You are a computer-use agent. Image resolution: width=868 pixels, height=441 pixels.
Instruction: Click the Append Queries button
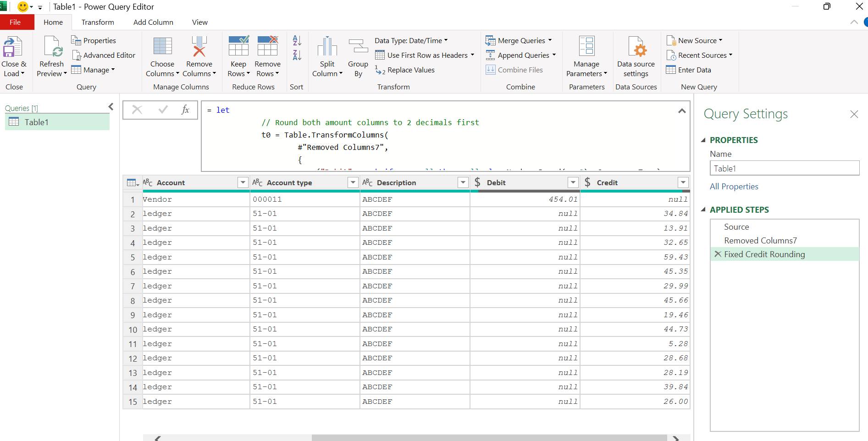point(520,55)
